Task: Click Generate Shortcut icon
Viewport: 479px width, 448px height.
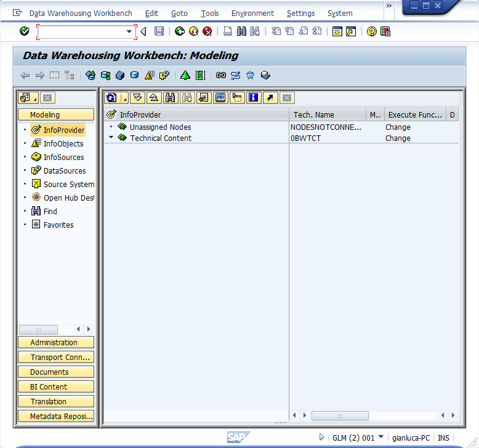Action: [351, 31]
